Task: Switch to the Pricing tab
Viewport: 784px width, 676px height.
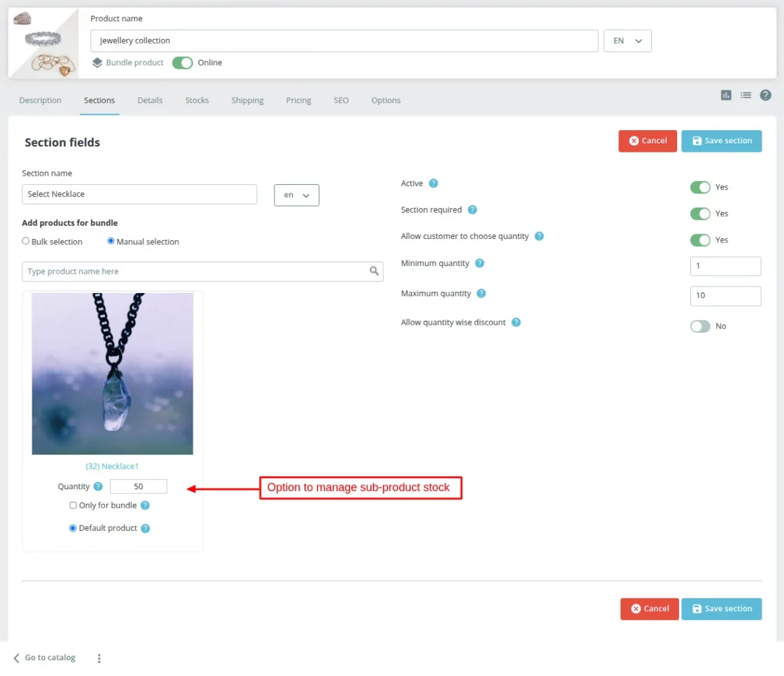Action: click(298, 100)
